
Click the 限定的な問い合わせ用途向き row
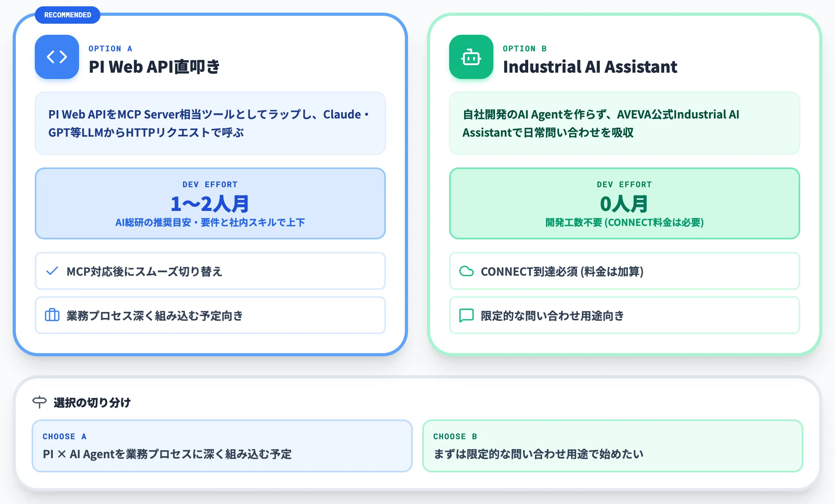(625, 315)
